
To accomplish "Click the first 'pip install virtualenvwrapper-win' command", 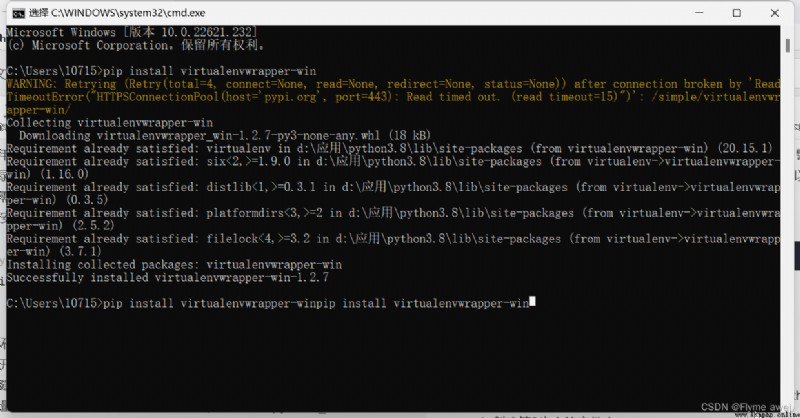I will 210,71.
